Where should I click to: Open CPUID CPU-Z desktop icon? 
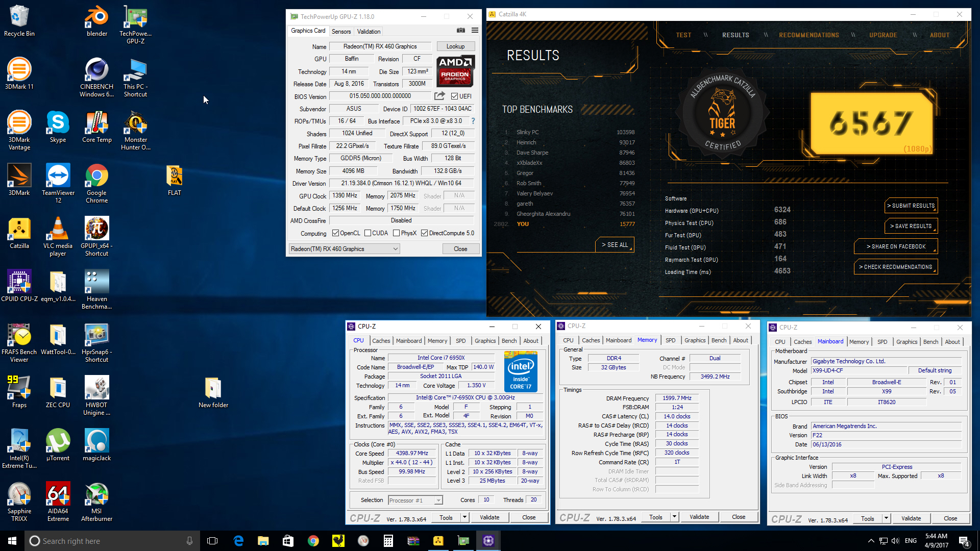pos(19,286)
